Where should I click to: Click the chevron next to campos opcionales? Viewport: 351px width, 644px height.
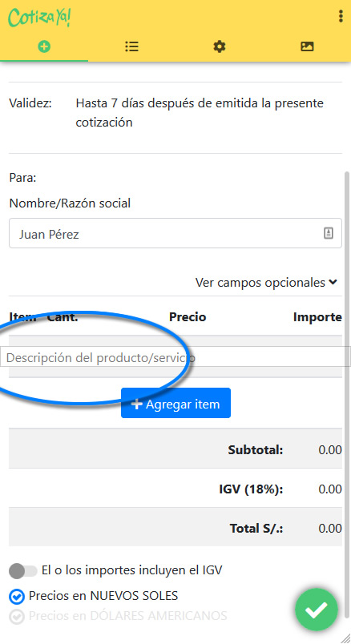tap(333, 282)
